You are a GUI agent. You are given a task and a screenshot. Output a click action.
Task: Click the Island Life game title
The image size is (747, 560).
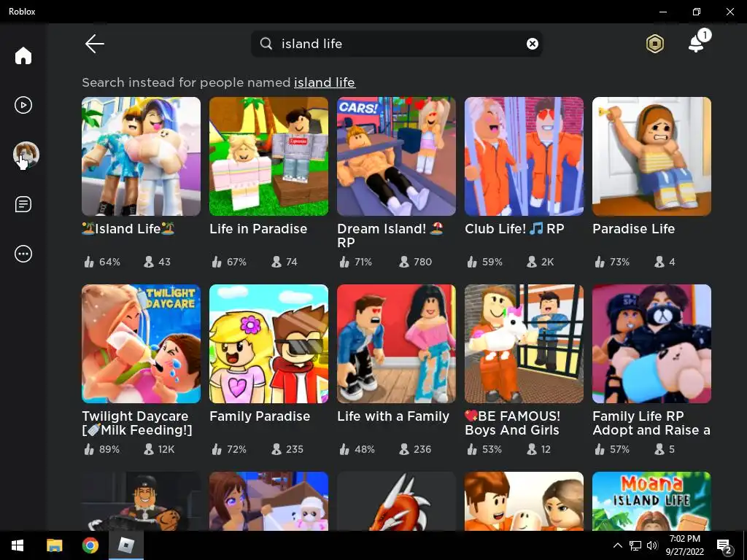click(128, 228)
